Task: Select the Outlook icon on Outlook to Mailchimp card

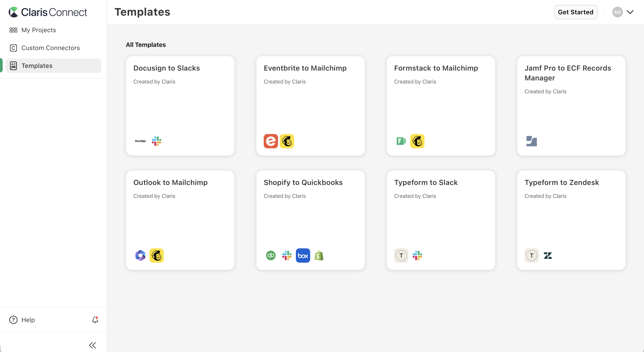Action: [x=140, y=255]
